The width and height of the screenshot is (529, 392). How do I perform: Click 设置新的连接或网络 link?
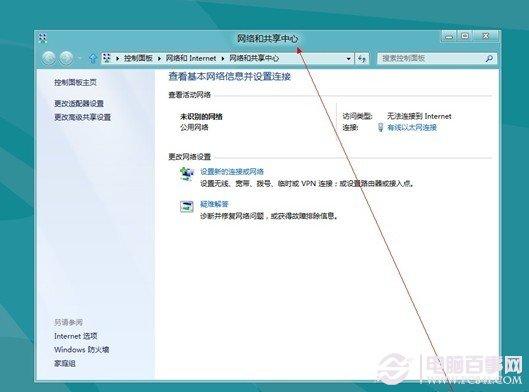[x=232, y=171]
